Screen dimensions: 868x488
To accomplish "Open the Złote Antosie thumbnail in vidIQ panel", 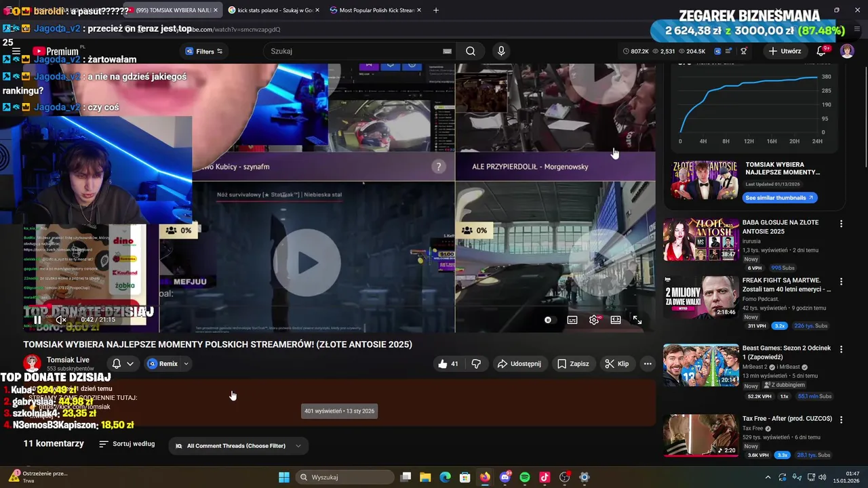I will [x=704, y=180].
